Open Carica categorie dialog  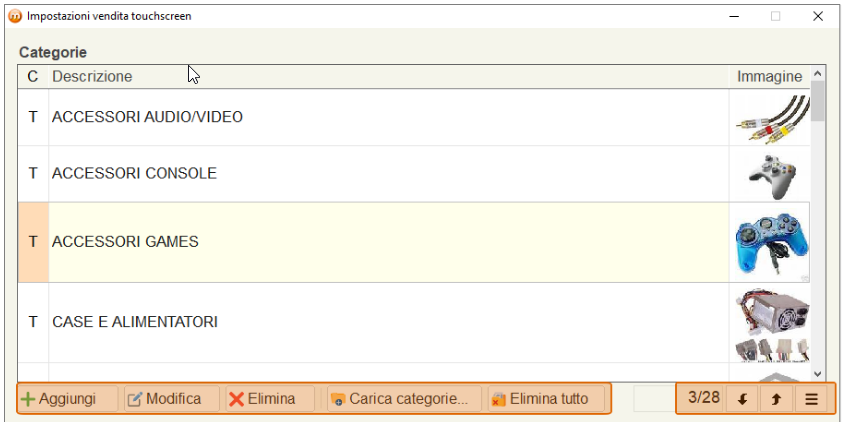(x=404, y=399)
